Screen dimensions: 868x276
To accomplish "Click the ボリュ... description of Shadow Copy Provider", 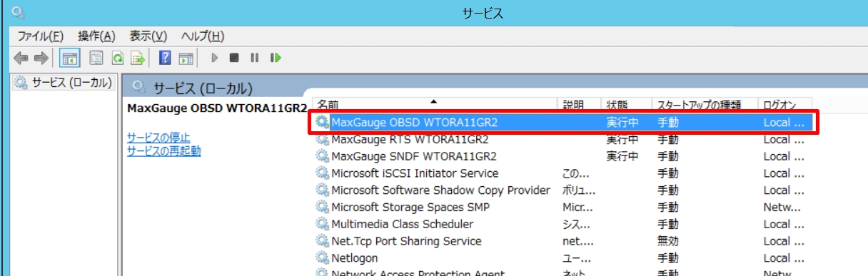I will coord(579,190).
